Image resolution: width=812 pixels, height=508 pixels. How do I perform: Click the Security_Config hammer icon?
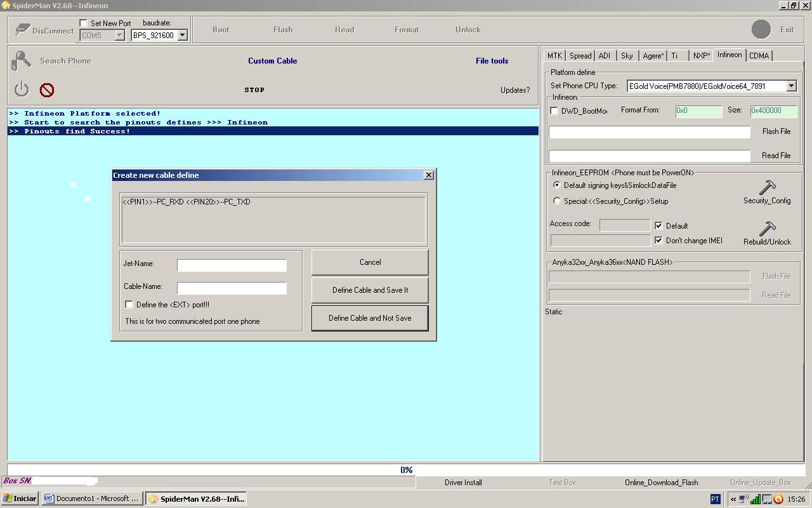(x=767, y=188)
